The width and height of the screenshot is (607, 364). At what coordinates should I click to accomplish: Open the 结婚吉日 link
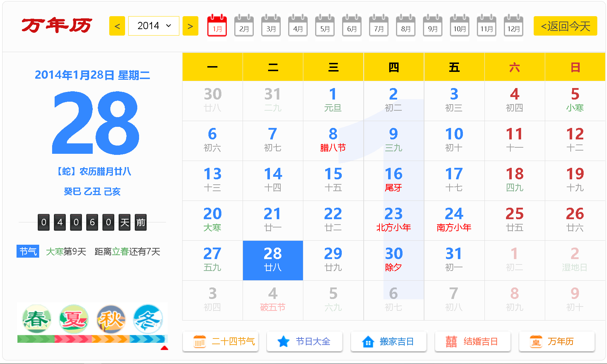[x=473, y=341]
